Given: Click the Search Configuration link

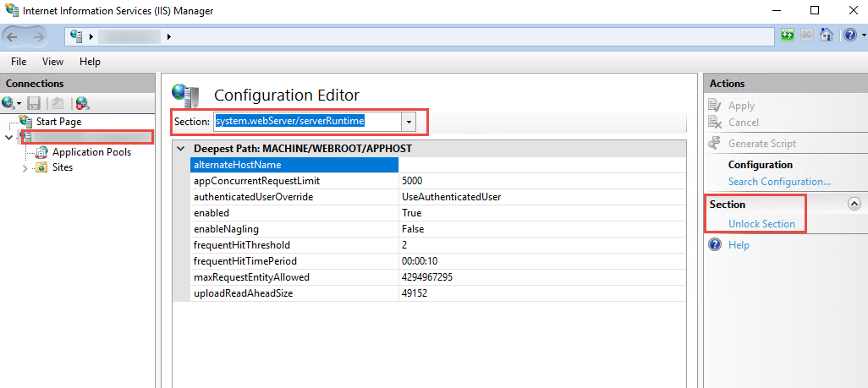Looking at the screenshot, I should [779, 182].
